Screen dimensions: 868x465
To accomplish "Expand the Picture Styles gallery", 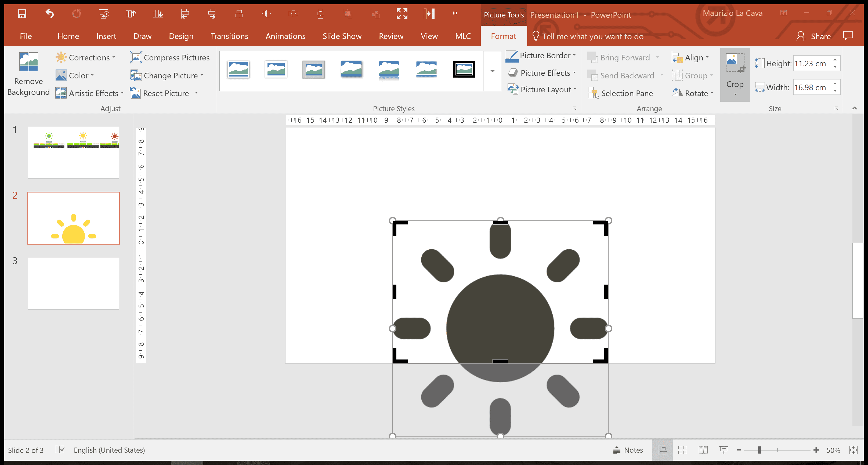I will click(493, 71).
